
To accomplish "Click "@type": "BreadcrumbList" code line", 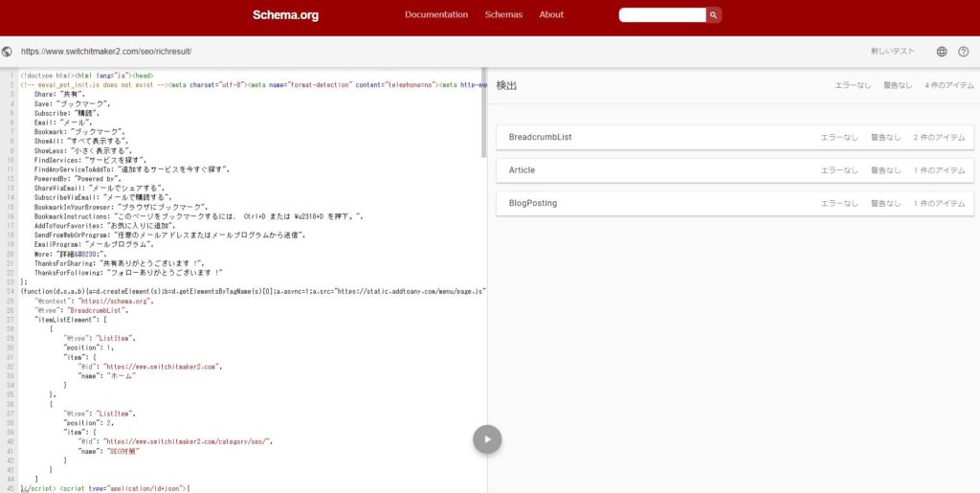I will (x=82, y=310).
